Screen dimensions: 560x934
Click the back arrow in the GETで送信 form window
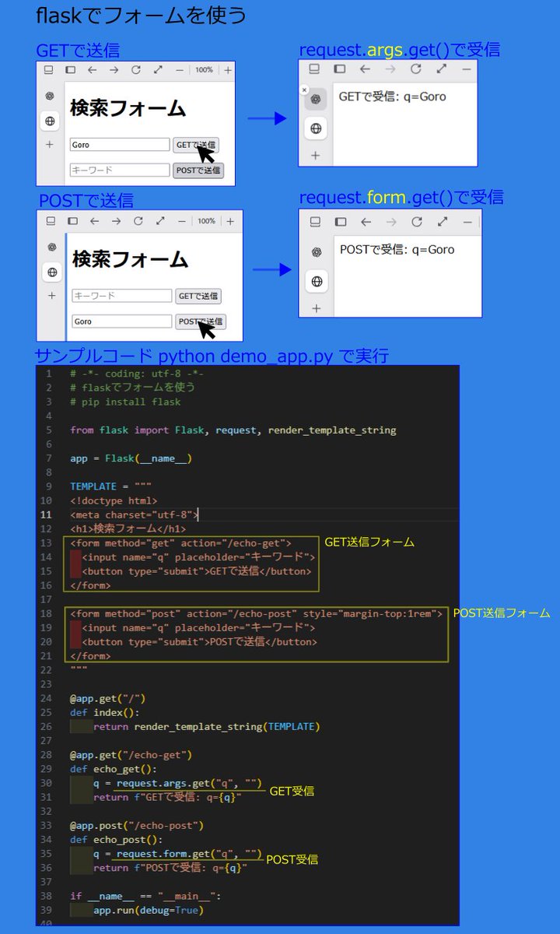click(x=92, y=70)
